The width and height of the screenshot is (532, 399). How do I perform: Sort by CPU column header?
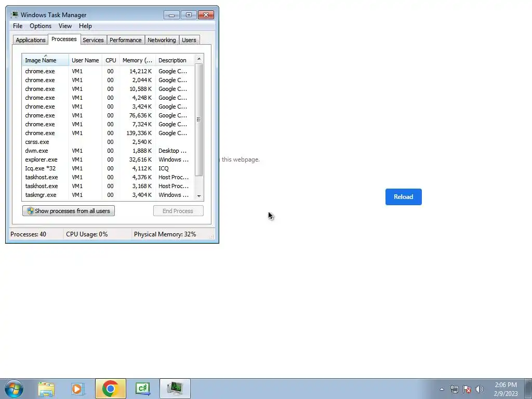[x=111, y=60]
